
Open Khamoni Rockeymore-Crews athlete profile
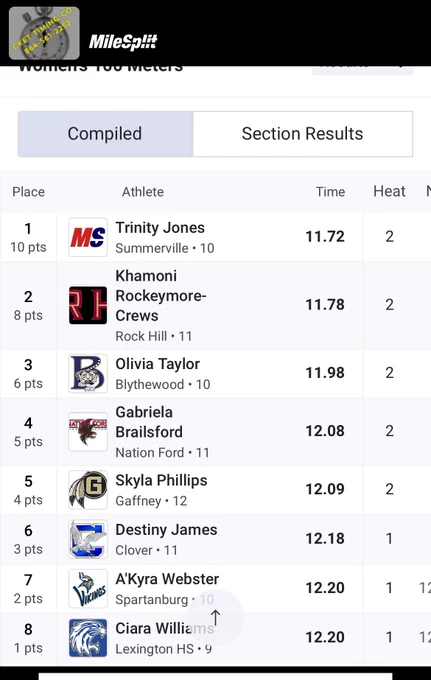[161, 296]
